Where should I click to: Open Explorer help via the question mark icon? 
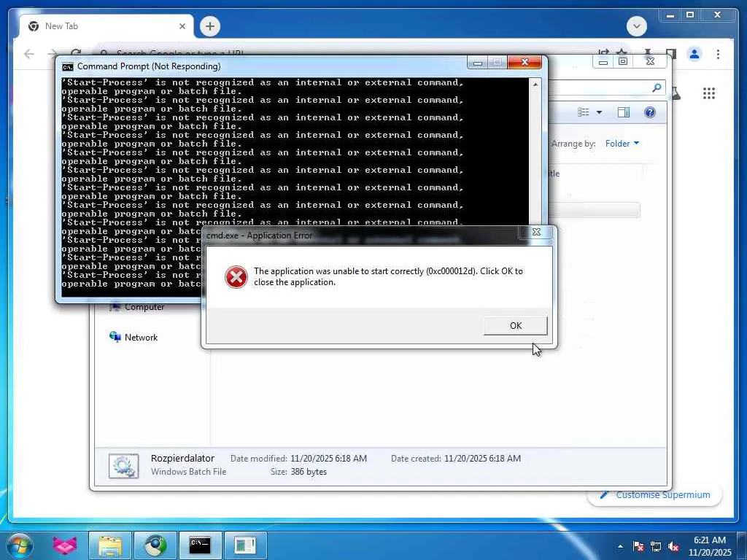coord(650,112)
